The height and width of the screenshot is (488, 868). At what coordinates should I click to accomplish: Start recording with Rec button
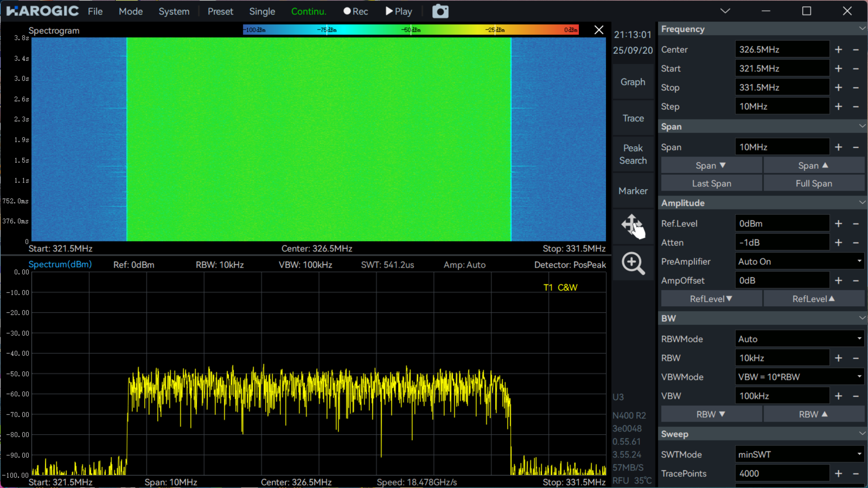(356, 12)
